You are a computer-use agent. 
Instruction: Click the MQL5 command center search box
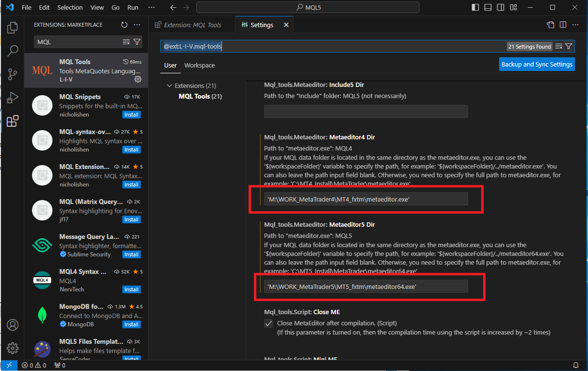click(x=308, y=7)
